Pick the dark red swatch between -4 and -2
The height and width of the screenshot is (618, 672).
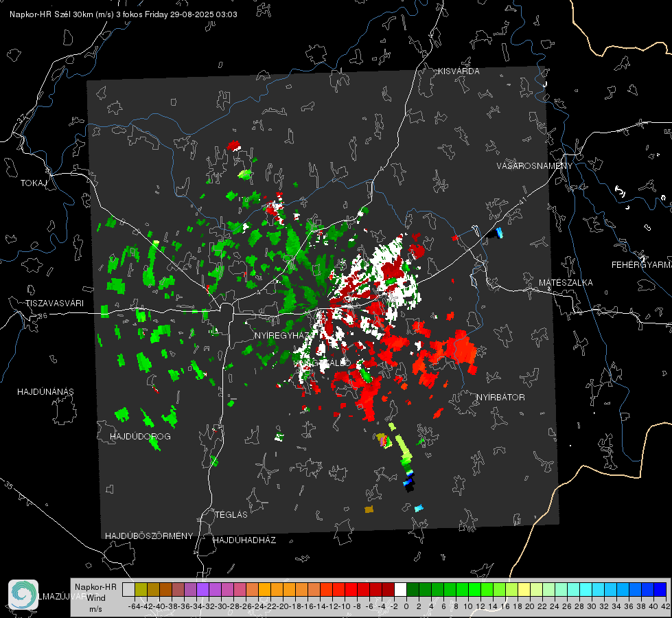pyautogui.click(x=389, y=589)
